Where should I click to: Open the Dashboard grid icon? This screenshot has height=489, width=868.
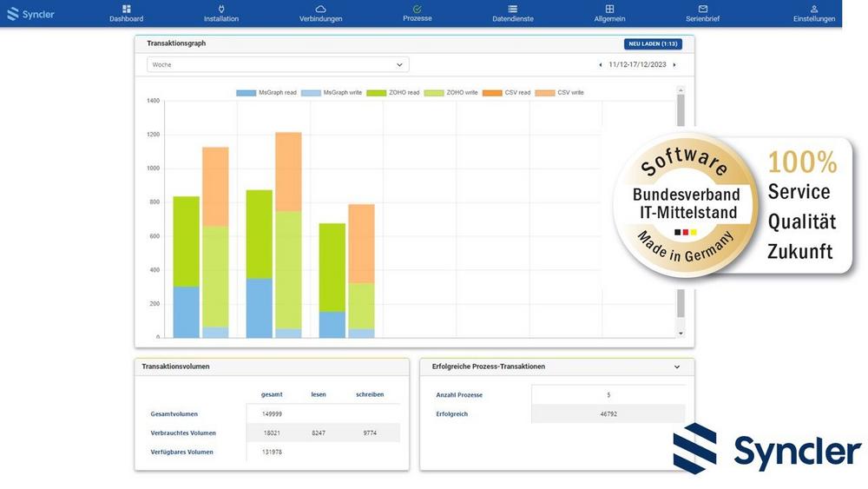[127, 9]
